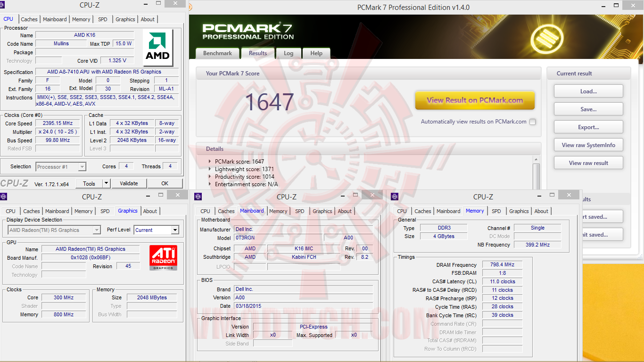Click the Multiplier value x 24.0 ( 10 - 25 )
644x362 pixels.
(x=58, y=132)
